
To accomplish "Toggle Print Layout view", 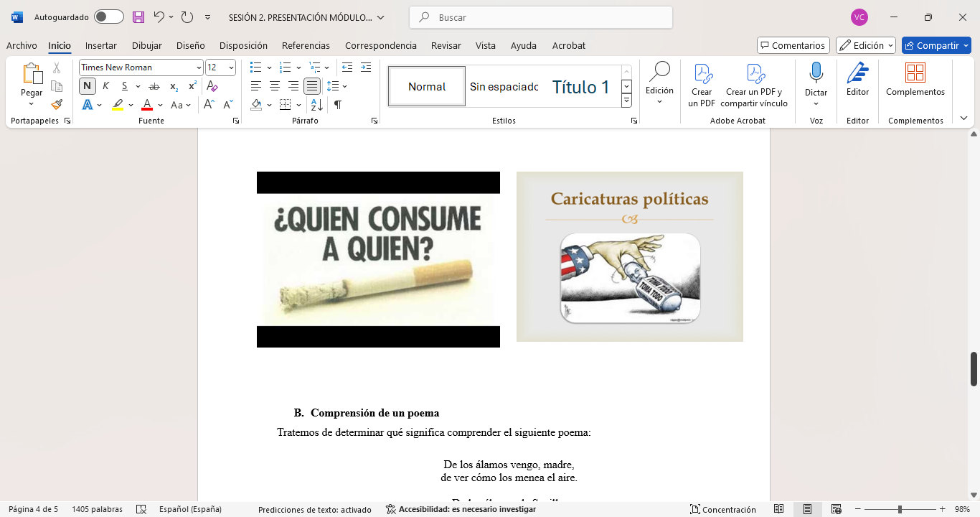I will [x=807, y=509].
